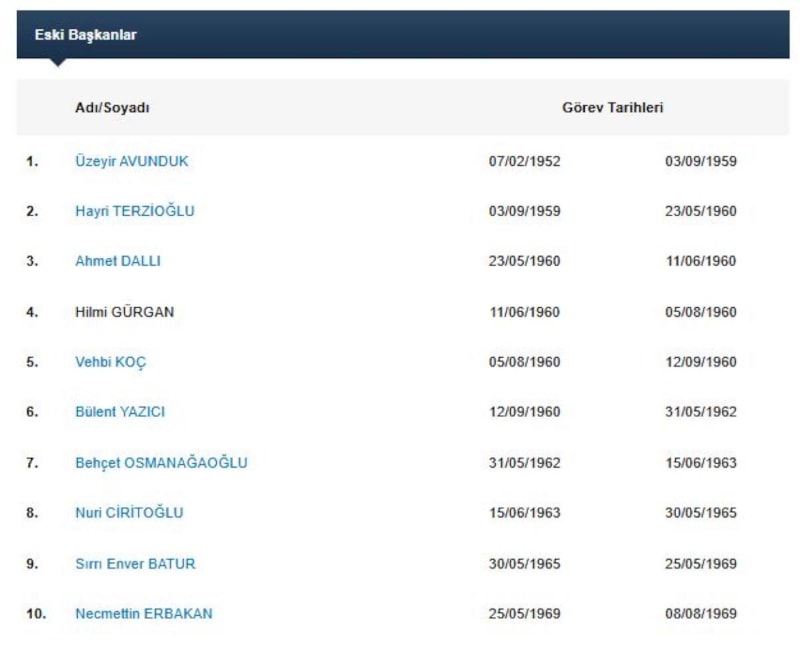Click the Hilmi GÜRGAN name text

pyautogui.click(x=124, y=312)
